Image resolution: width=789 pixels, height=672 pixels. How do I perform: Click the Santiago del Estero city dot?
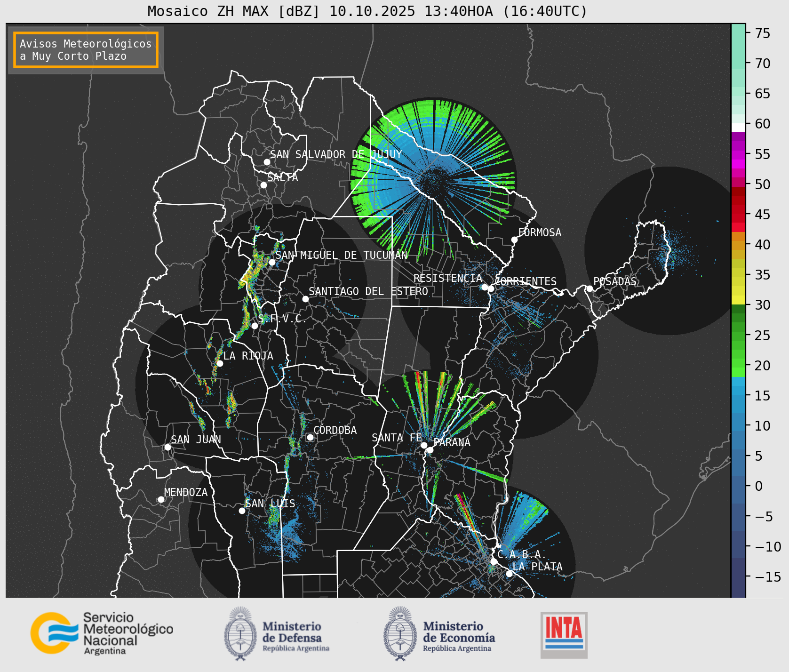[305, 299]
